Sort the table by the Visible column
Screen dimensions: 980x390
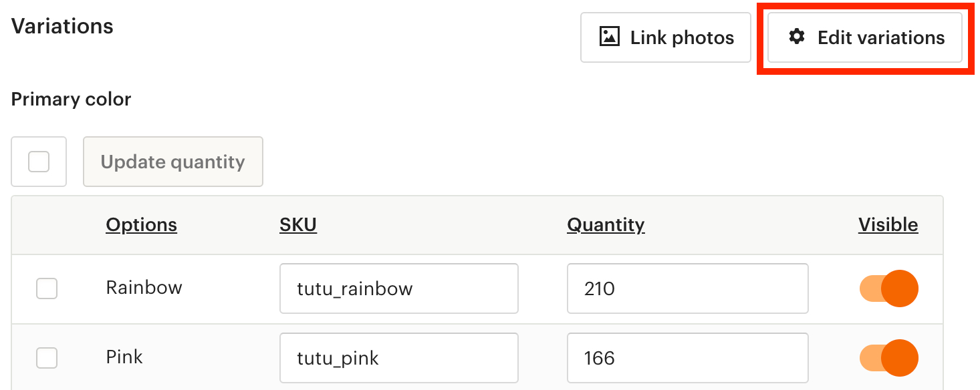(888, 224)
